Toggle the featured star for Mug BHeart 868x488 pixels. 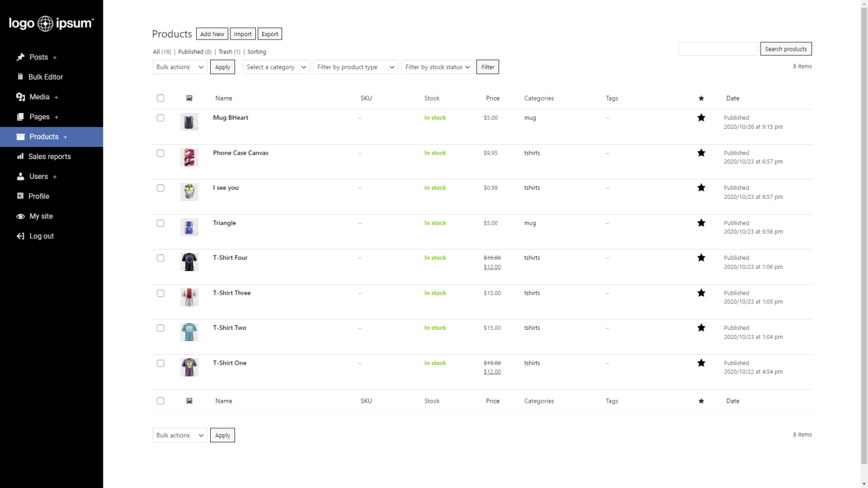point(701,118)
